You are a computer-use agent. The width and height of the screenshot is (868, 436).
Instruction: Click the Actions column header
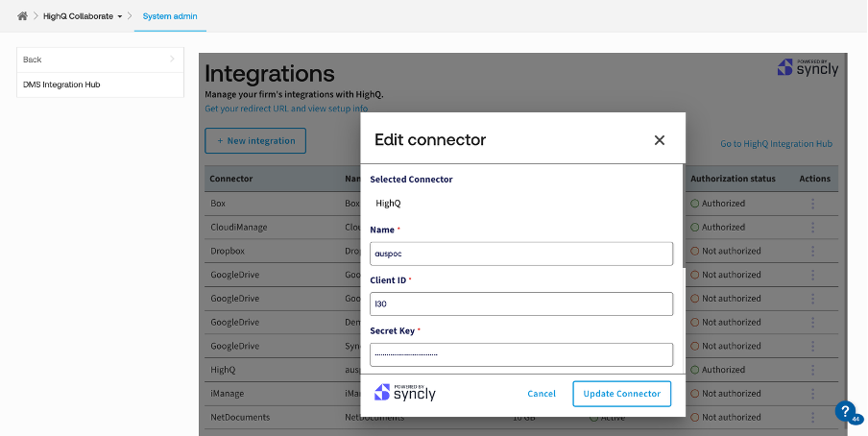[x=815, y=179]
